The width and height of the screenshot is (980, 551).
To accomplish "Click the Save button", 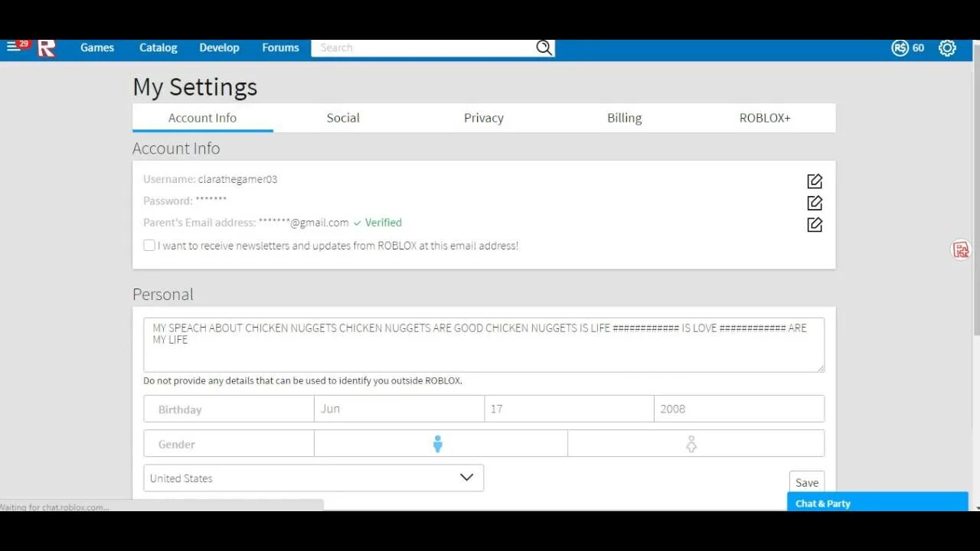I will click(807, 482).
